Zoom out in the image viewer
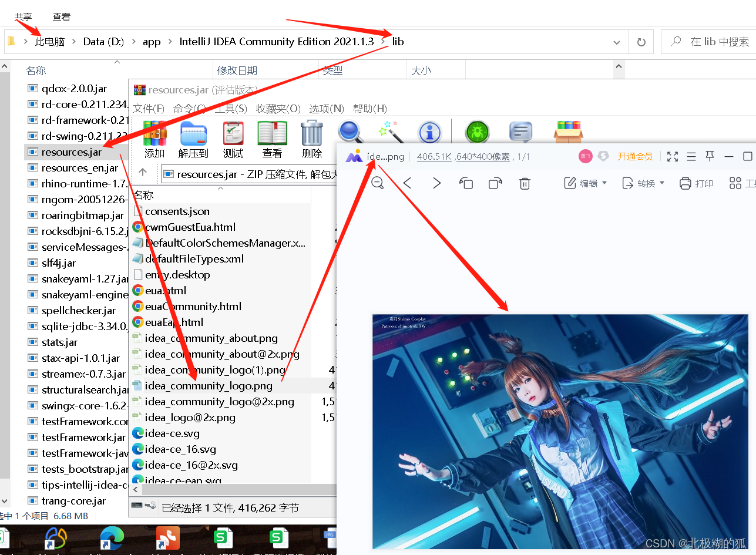The width and height of the screenshot is (756, 555). (x=378, y=183)
